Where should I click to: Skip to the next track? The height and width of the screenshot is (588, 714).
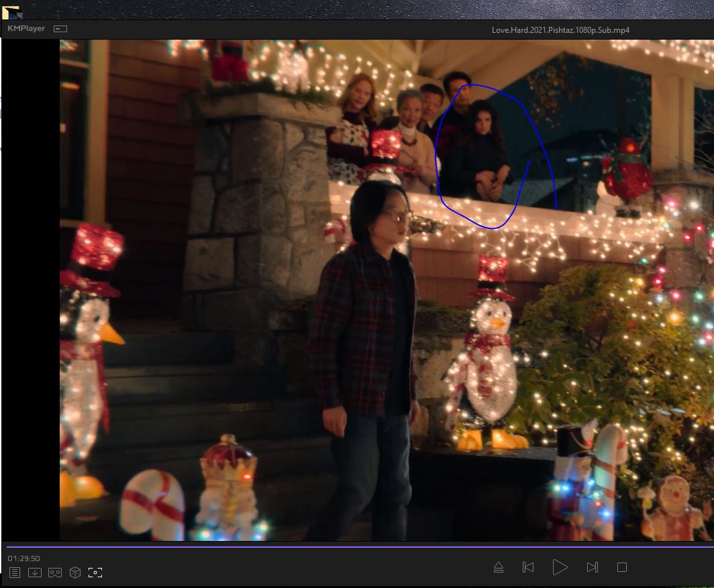pos(592,568)
